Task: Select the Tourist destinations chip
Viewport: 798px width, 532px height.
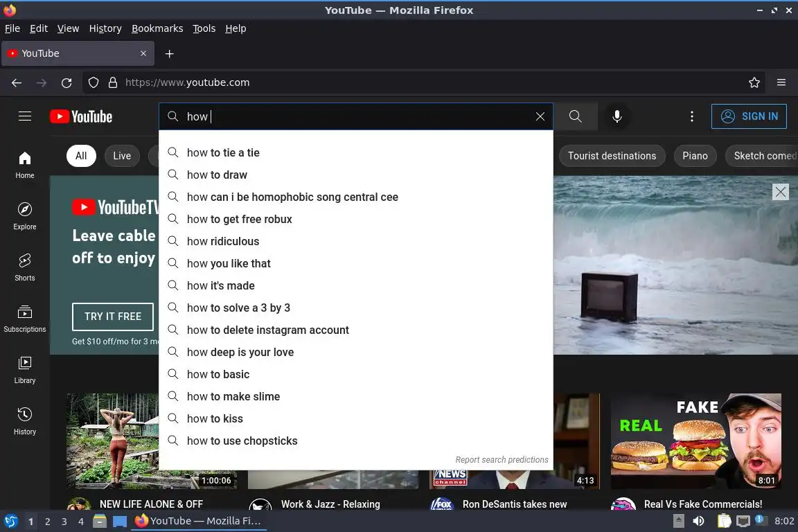Action: click(612, 156)
